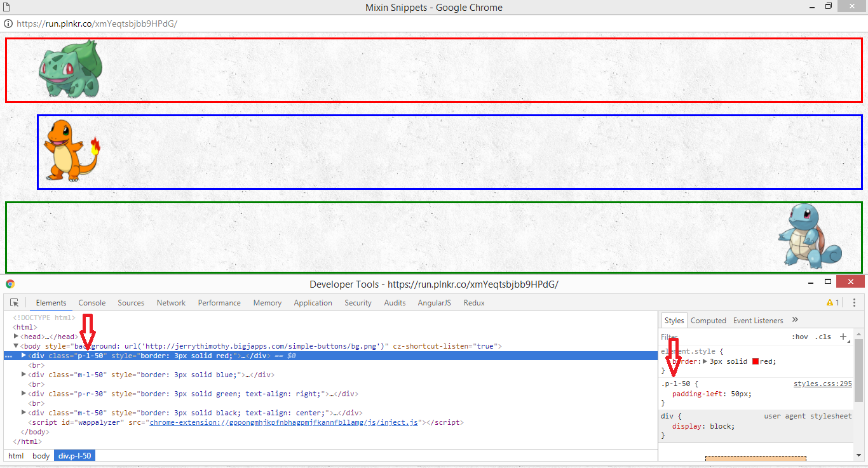Open the Application tab
This screenshot has width=868, height=468.
(313, 303)
